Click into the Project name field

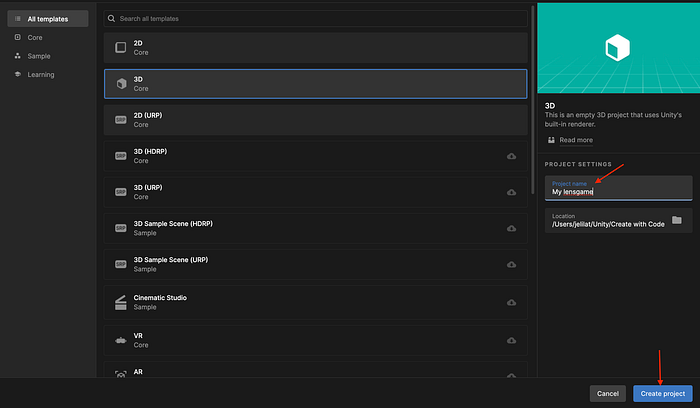coord(618,188)
